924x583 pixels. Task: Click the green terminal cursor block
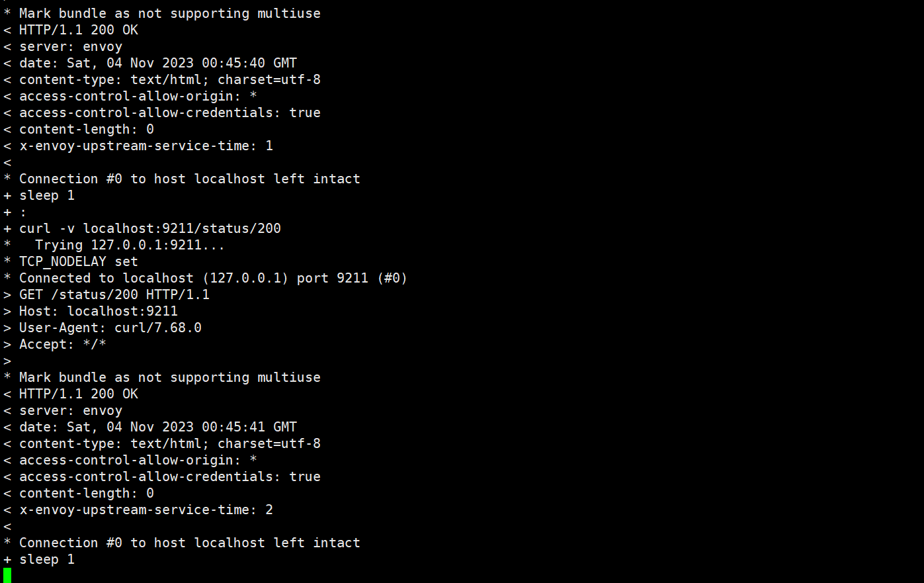pos(7,575)
